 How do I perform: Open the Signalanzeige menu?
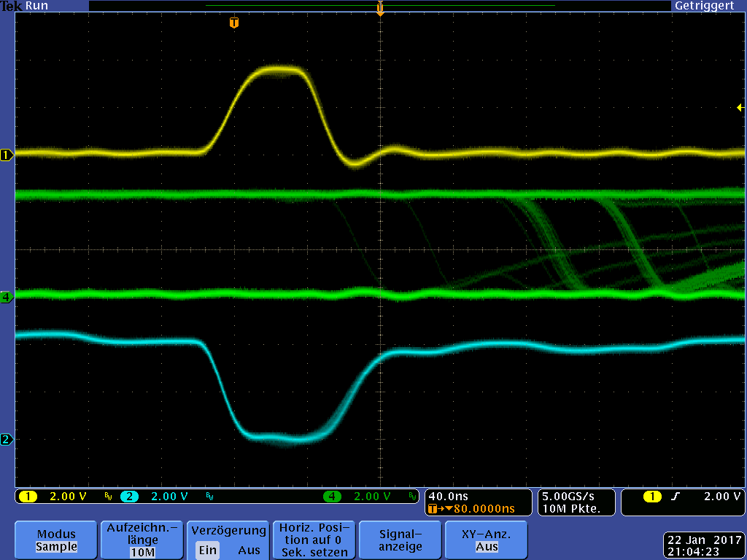tap(400, 540)
